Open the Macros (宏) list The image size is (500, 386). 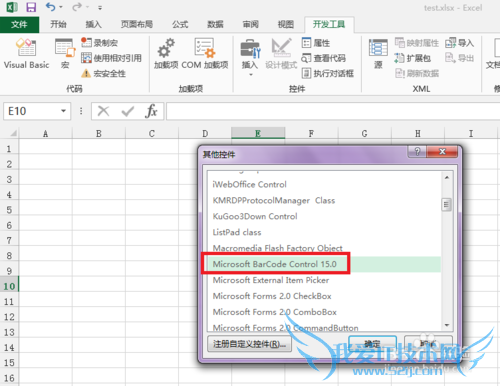tap(65, 53)
